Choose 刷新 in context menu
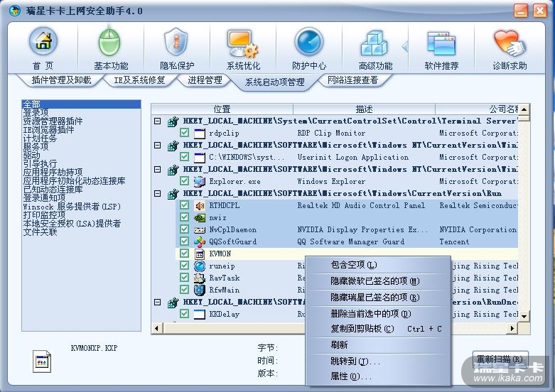 pyautogui.click(x=377, y=345)
